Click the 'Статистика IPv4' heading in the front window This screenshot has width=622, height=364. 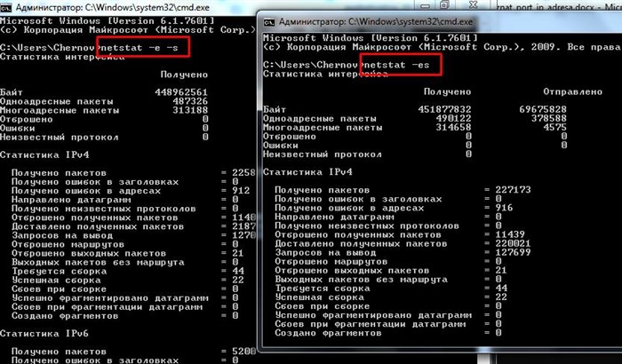tap(307, 172)
